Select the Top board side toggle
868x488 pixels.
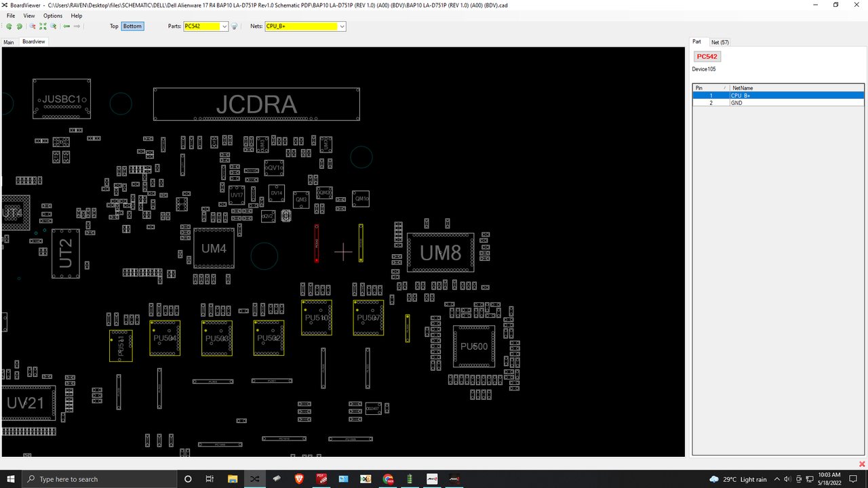tap(114, 26)
